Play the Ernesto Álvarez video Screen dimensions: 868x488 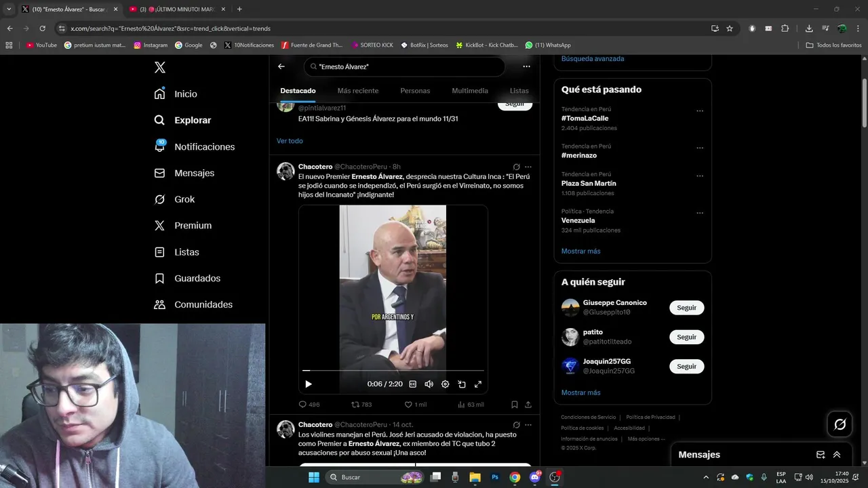(x=309, y=384)
